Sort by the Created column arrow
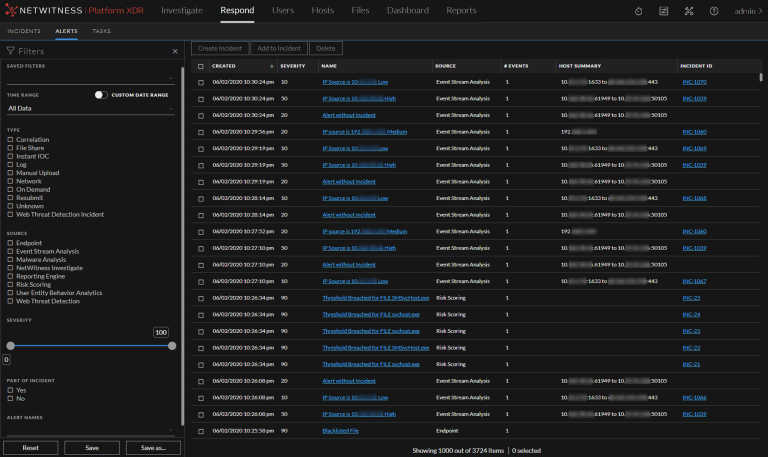The image size is (768, 457). (272, 66)
